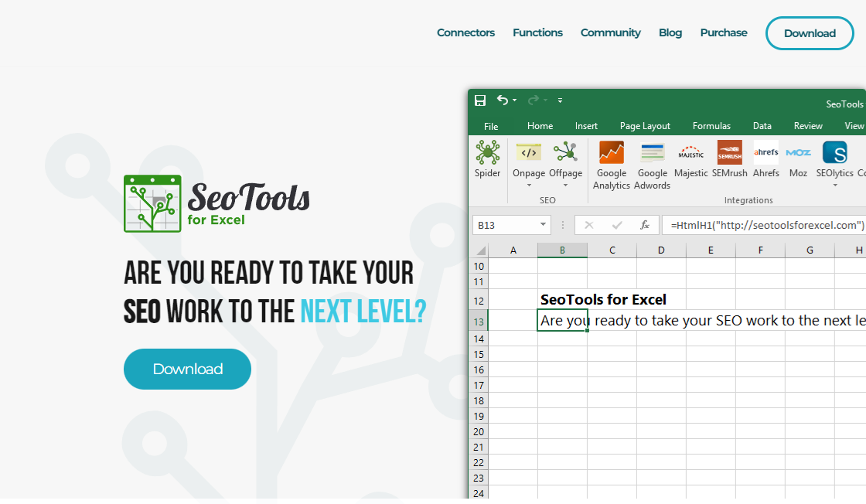The height and width of the screenshot is (504, 866).
Task: Select the Onpage SEO tool icon
Action: tap(529, 153)
